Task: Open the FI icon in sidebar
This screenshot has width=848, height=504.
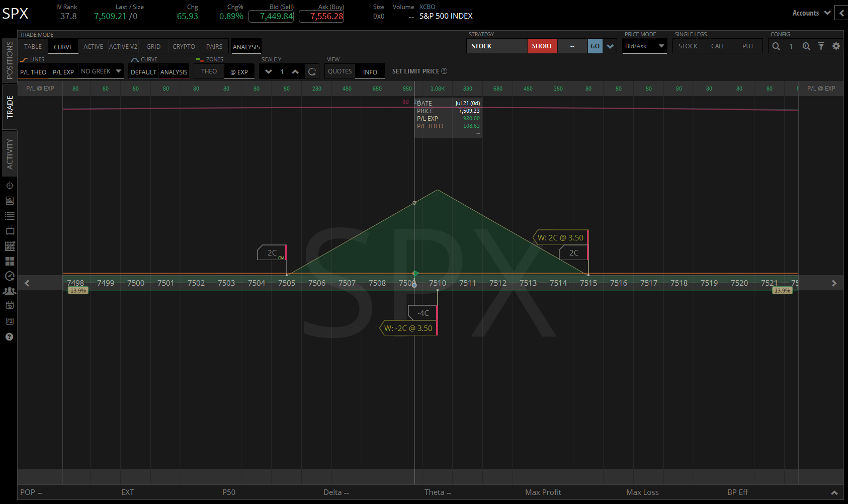Action: (x=10, y=321)
